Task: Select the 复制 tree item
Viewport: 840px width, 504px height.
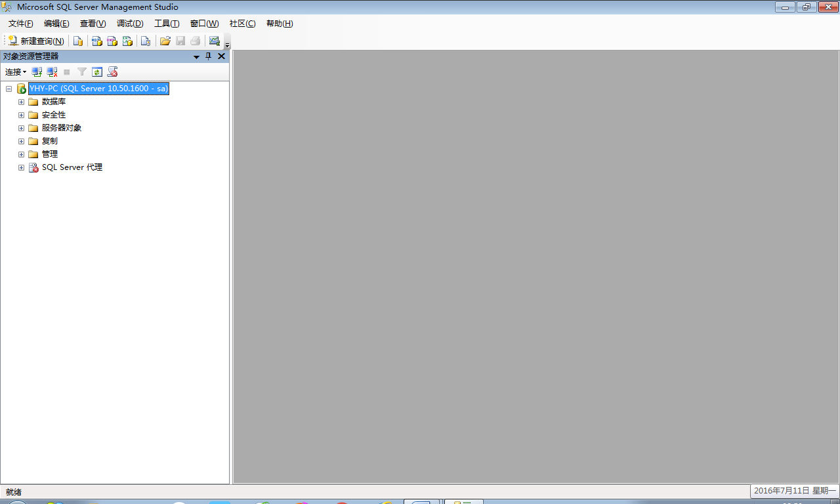Action: (50, 141)
